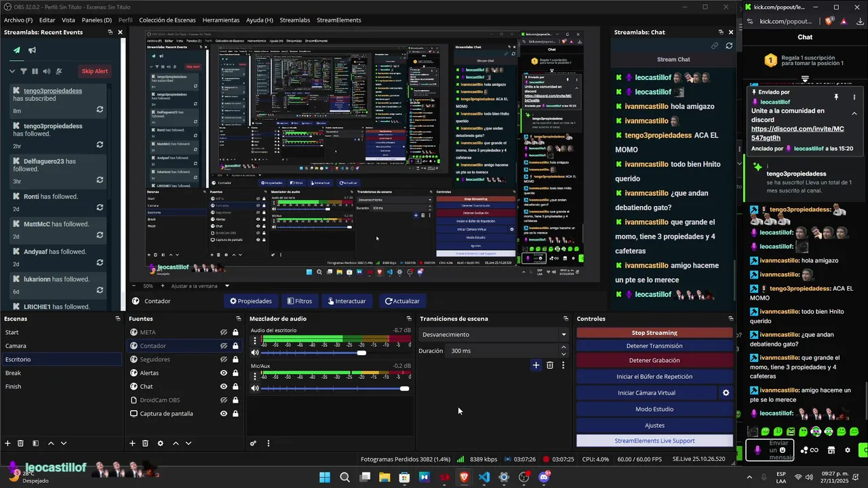Open the Kick chat shop icon
This screenshot has height=488, width=868.
[830, 450]
